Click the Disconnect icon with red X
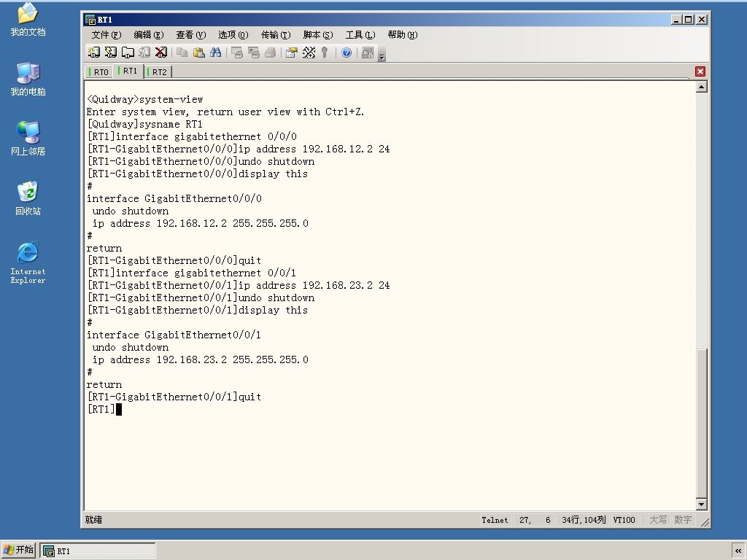747x560 pixels. tap(161, 52)
